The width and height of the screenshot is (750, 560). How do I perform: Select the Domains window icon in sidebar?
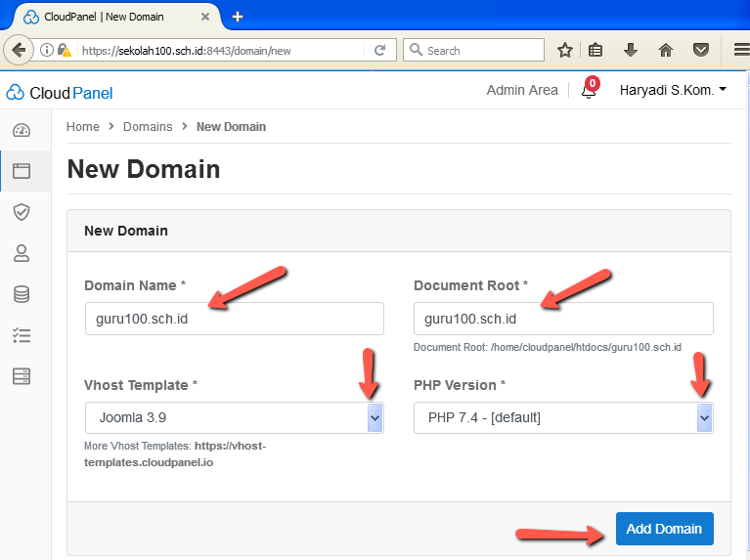[x=21, y=171]
